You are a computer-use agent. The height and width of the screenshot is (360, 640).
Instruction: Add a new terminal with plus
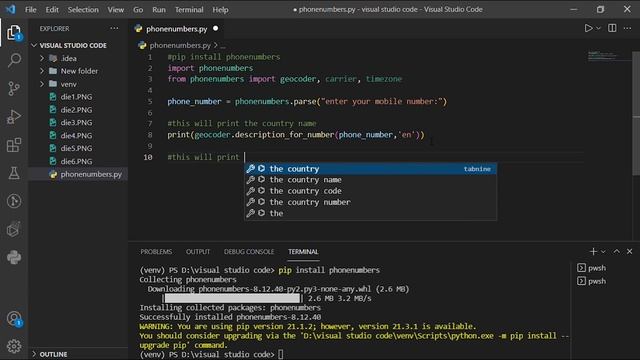pos(593,251)
